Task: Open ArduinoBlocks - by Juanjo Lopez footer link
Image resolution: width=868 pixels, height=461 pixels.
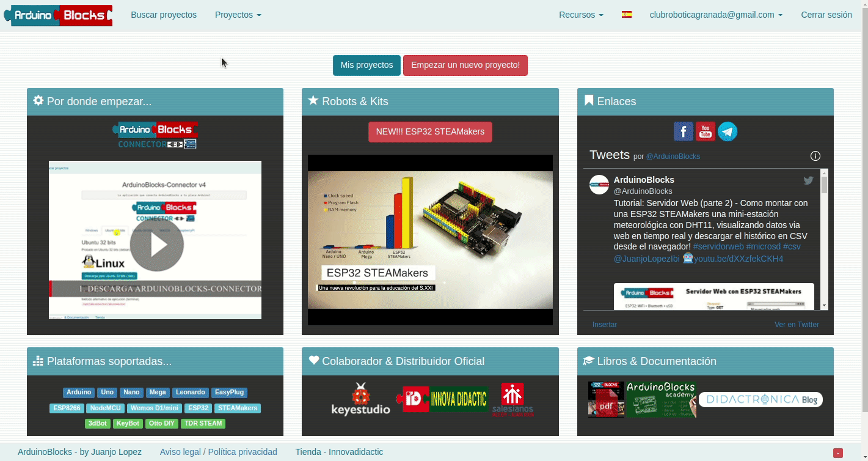Action: 79,452
